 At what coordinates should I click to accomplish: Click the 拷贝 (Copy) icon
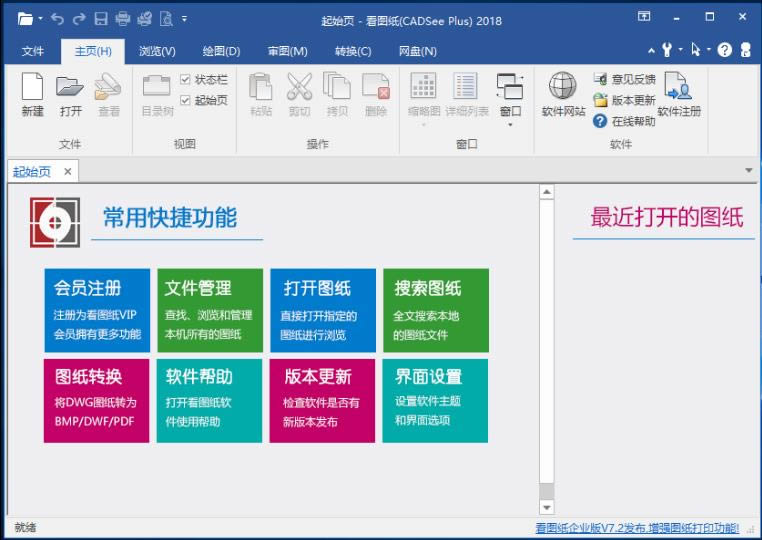pyautogui.click(x=337, y=87)
